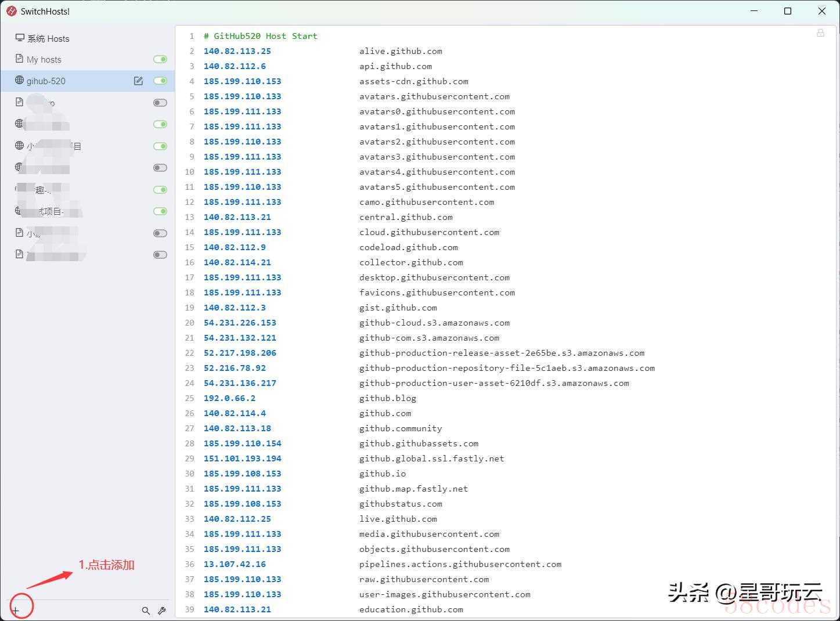Image resolution: width=840 pixels, height=621 pixels.
Task: Click comment line # GitHub520 Host Start
Action: click(x=260, y=36)
